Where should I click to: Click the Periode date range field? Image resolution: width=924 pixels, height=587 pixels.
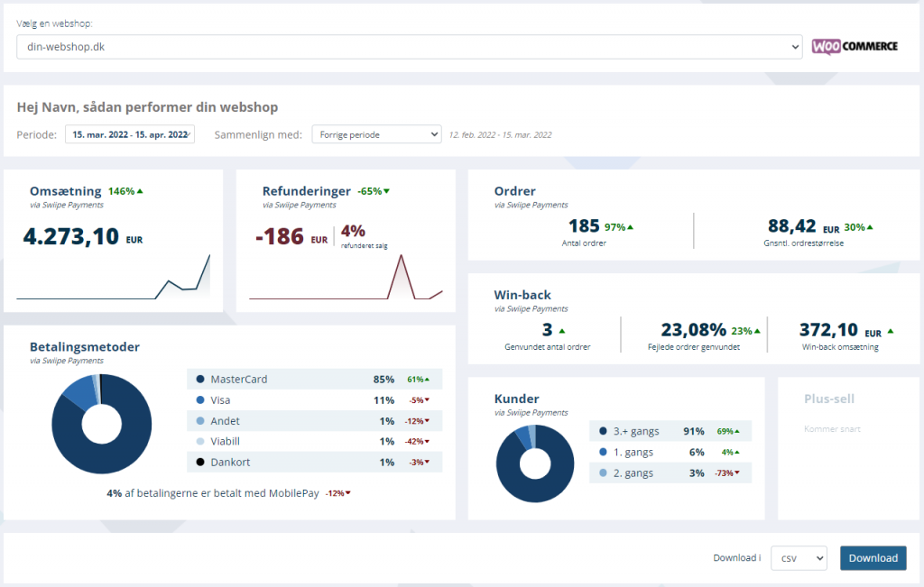click(130, 134)
